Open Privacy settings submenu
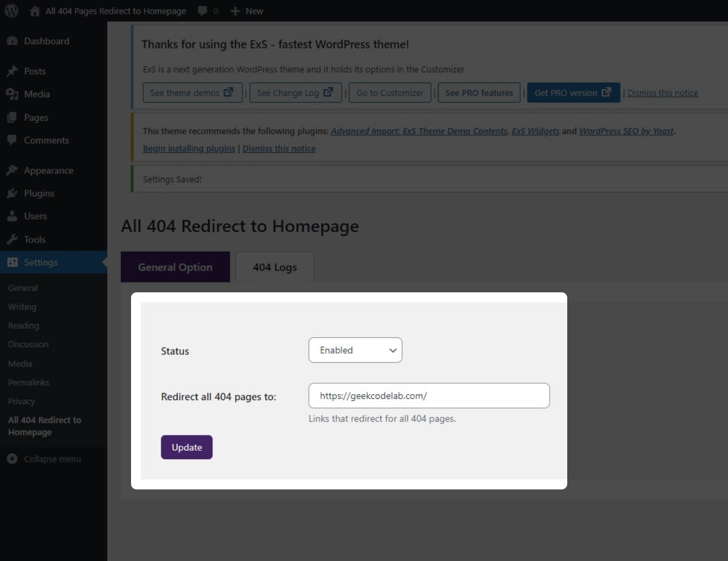This screenshot has width=728, height=561. pyautogui.click(x=22, y=401)
